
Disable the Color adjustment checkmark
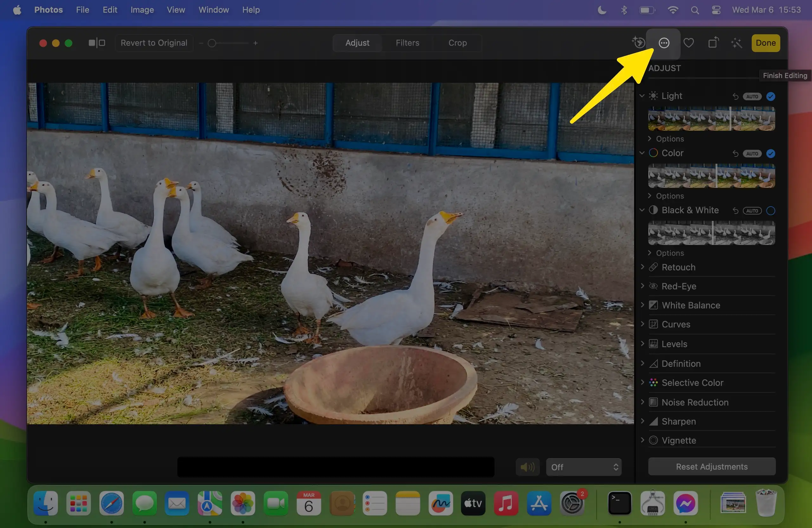click(770, 154)
